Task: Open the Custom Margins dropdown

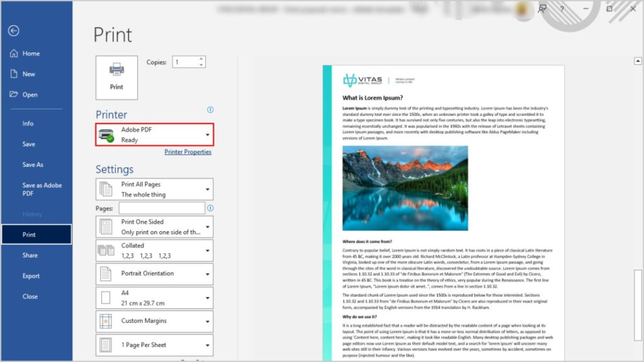Action: (155, 321)
